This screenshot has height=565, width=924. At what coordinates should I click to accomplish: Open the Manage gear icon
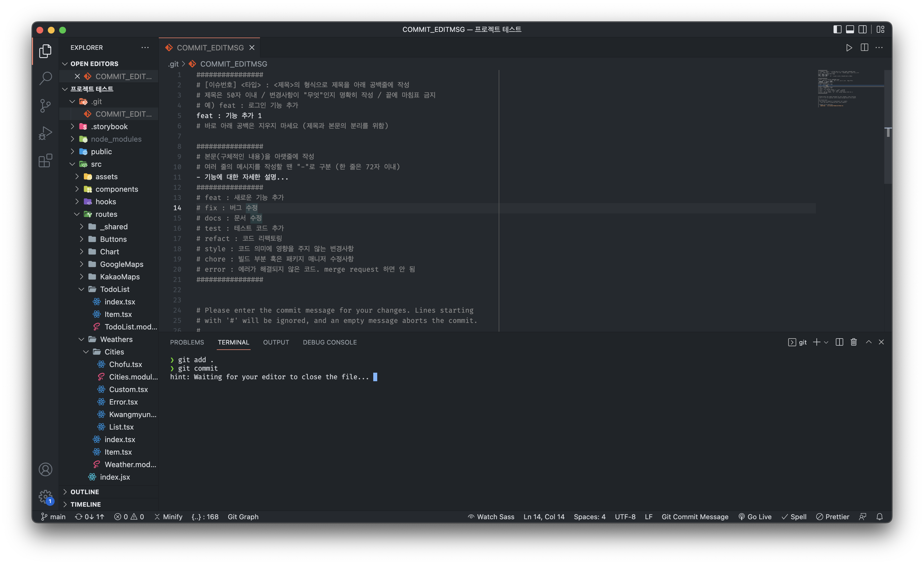46,496
